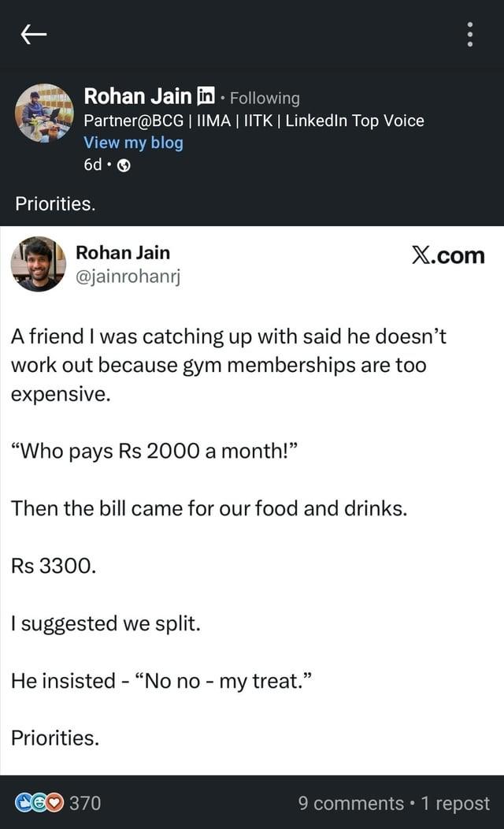Viewport: 504px width, 829px height.
Task: Open the three-dot options menu
Action: 470,35
